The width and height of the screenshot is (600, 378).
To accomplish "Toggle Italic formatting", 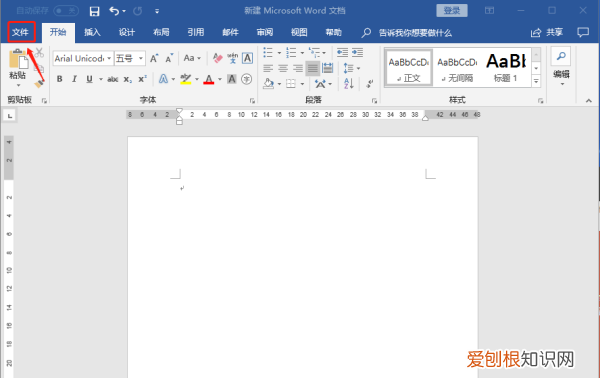I will click(x=74, y=79).
